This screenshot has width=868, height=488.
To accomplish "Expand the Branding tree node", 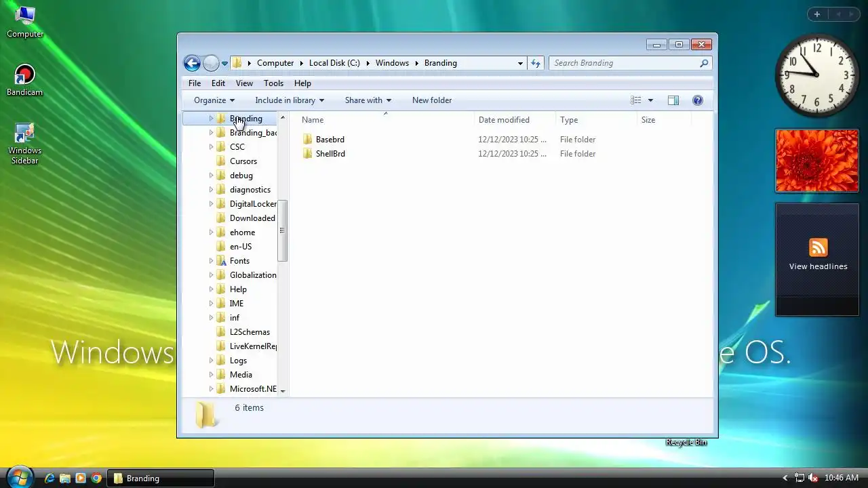I will (211, 119).
